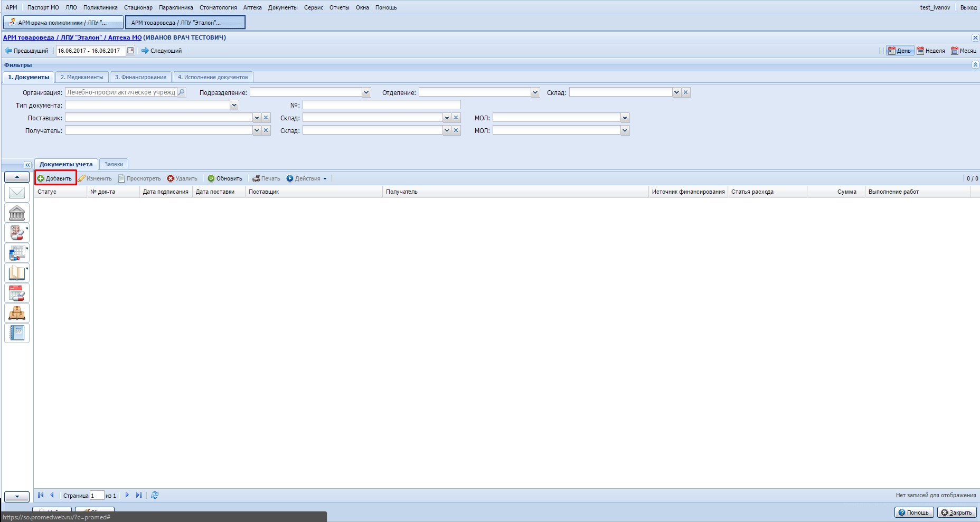Click Изменить in the grid toolbar
This screenshot has height=522, width=980.
95,178
